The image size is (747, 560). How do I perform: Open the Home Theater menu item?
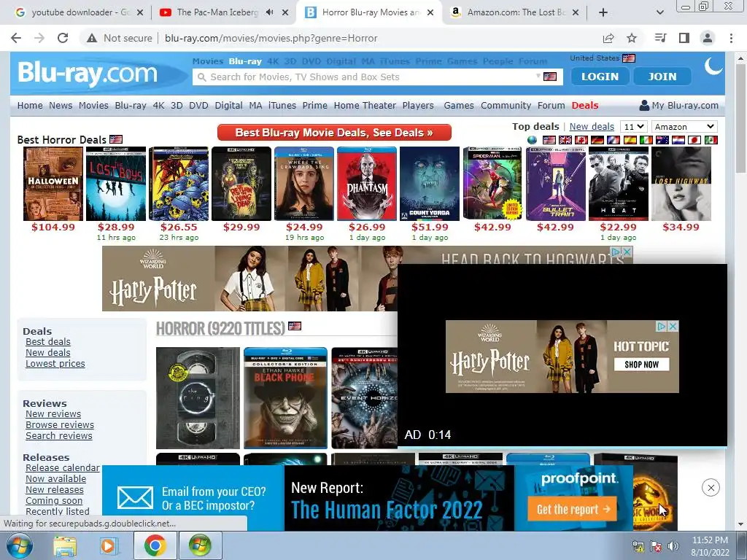coord(365,105)
